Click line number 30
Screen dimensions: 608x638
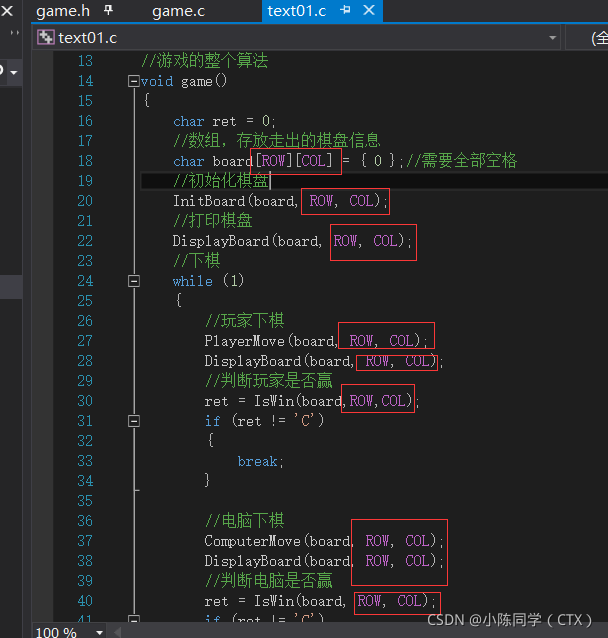pos(85,401)
